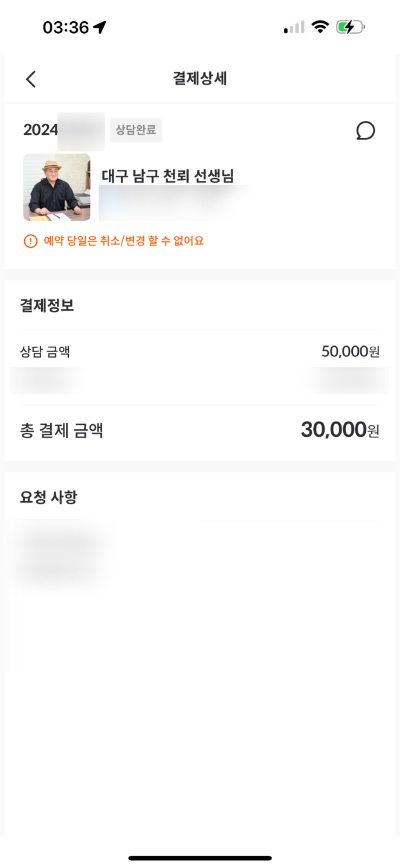Tap the location arrow icon
This screenshot has height=868, width=400.
pos(100,27)
